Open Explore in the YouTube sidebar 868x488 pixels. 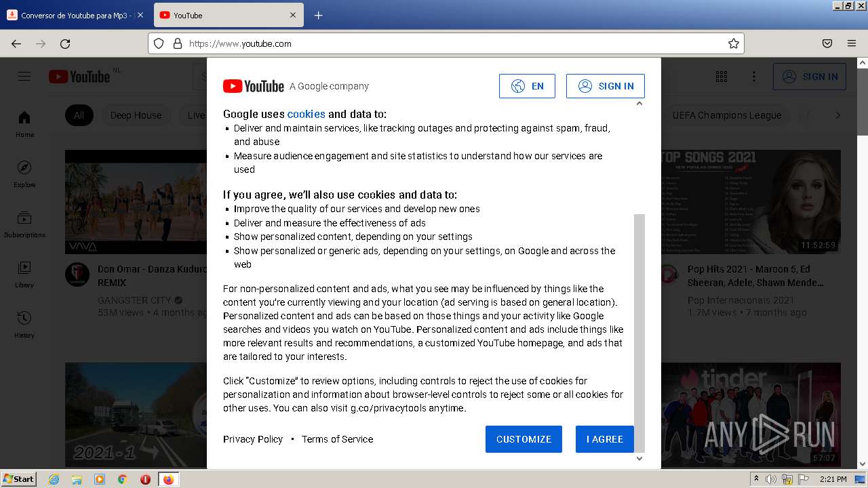[24, 174]
